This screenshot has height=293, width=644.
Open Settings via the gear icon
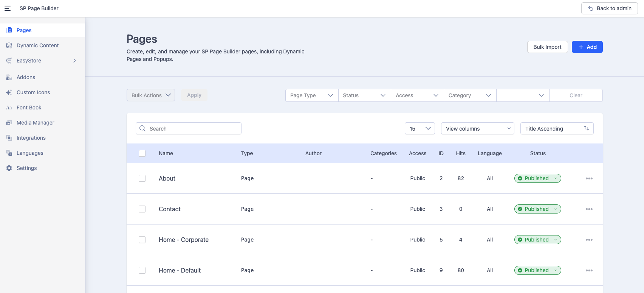pos(9,168)
